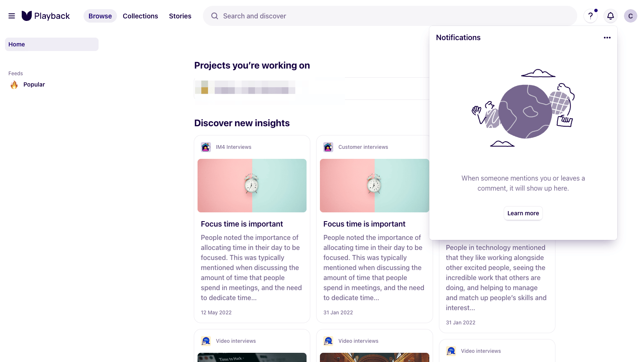Viewport: 644px width, 362px height.
Task: Open the Customer interviews project
Action: click(363, 147)
